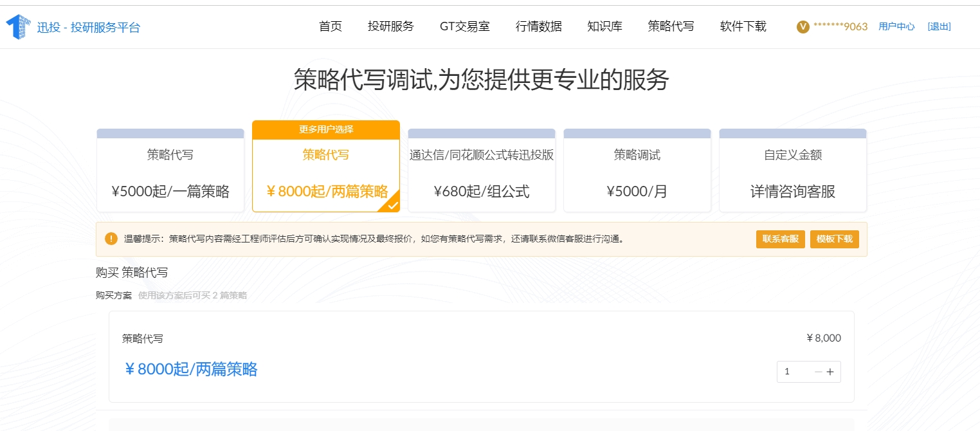Select the ¥5000起/一篇策略 plan card
The height and width of the screenshot is (431, 980).
coord(170,174)
